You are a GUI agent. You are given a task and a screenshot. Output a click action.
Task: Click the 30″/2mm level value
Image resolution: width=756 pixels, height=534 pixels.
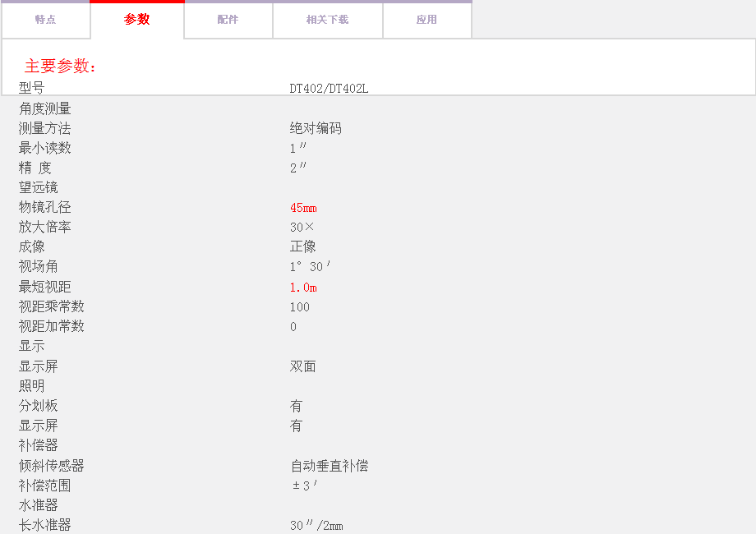click(316, 526)
